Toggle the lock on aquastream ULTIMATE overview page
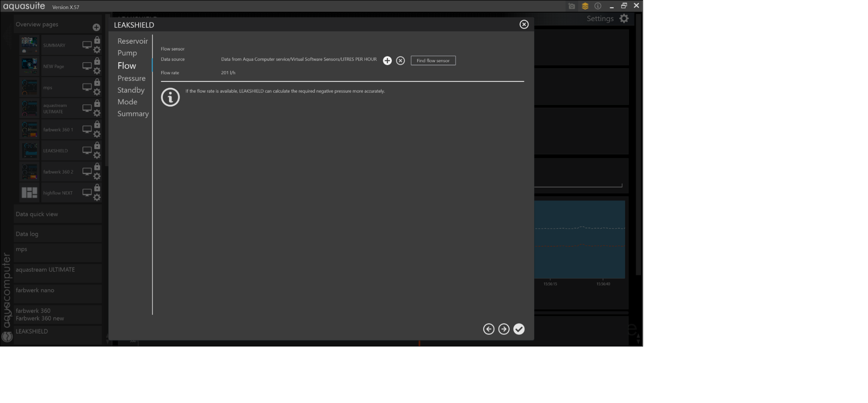The image size is (868, 403). (97, 103)
